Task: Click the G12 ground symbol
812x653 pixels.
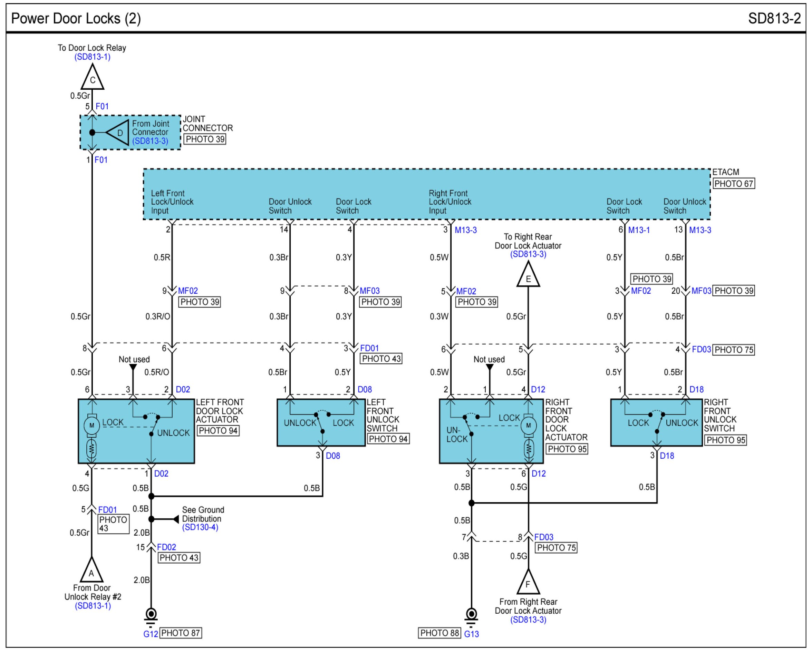Action: tap(151, 615)
